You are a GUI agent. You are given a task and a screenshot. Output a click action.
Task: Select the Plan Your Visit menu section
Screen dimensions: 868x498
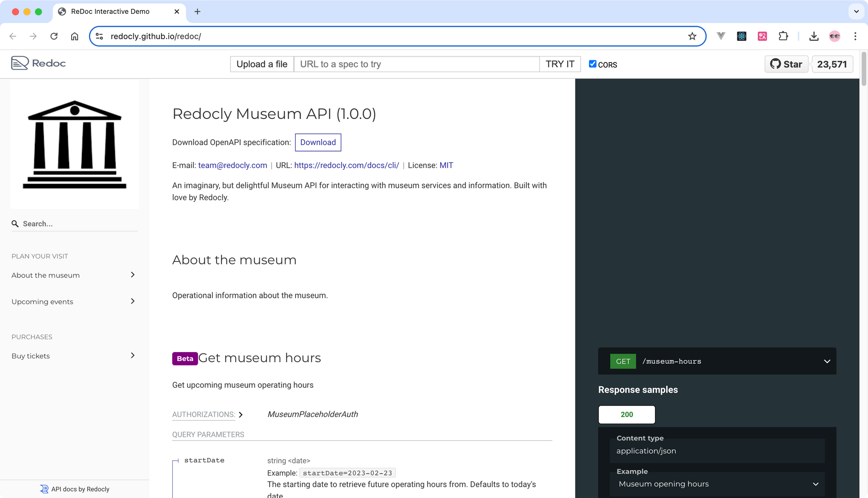click(x=39, y=255)
